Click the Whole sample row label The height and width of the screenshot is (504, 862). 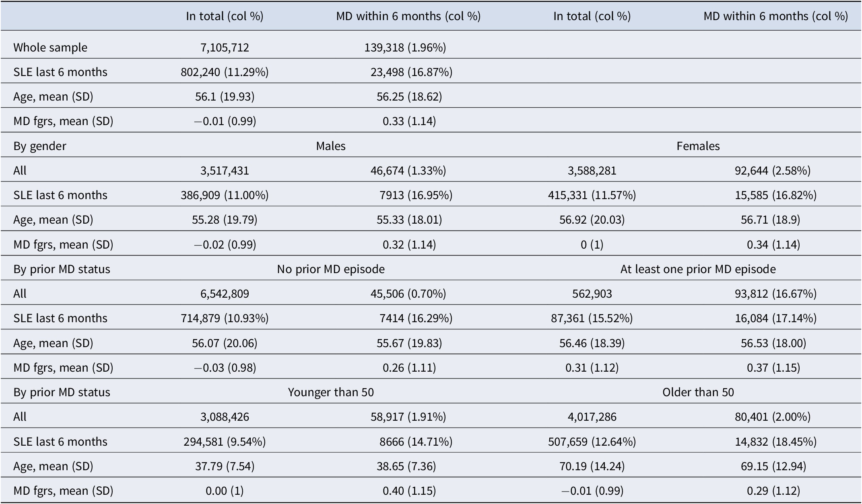click(x=50, y=47)
